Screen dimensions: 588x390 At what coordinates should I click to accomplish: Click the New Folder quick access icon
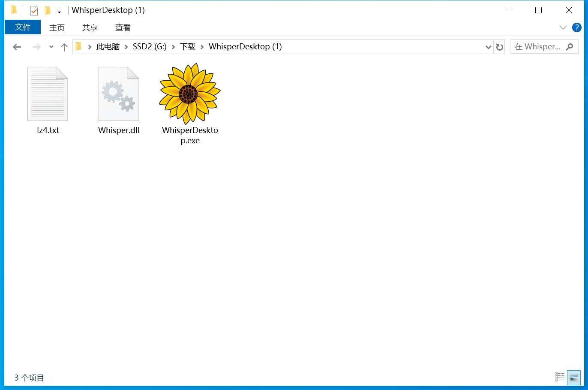coord(48,10)
